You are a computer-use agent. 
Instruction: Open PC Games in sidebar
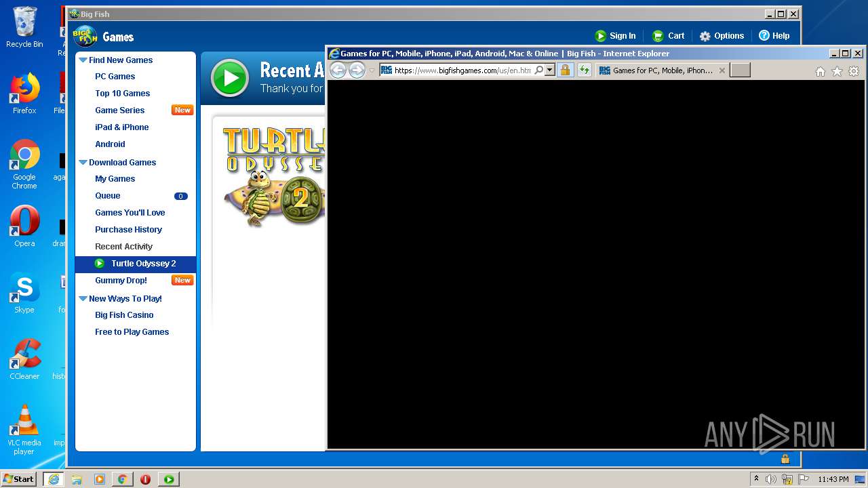115,77
